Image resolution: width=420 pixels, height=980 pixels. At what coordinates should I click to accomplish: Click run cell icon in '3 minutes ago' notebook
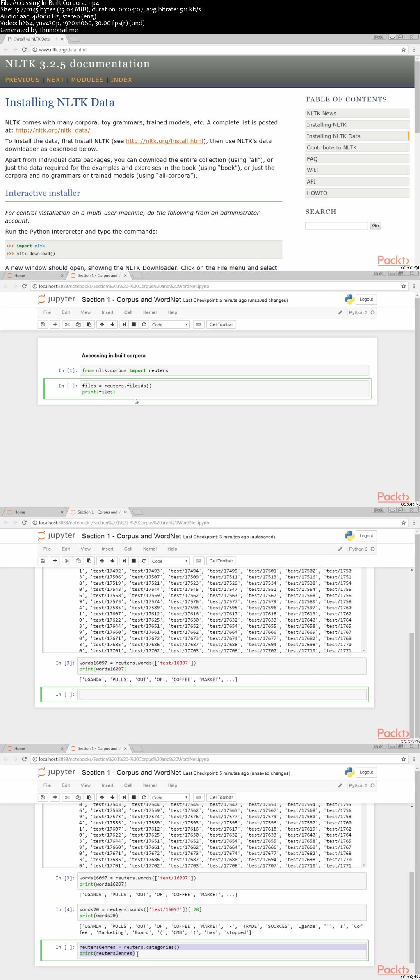124,561
